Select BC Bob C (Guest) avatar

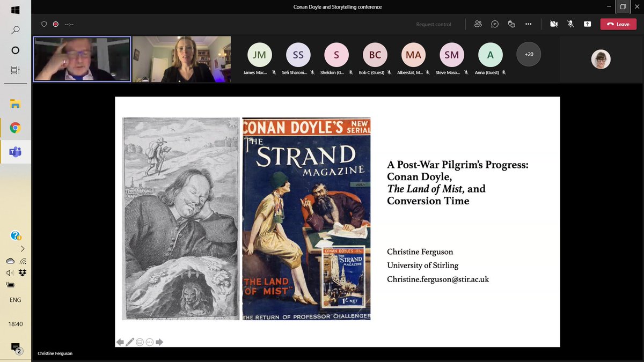coord(375,55)
